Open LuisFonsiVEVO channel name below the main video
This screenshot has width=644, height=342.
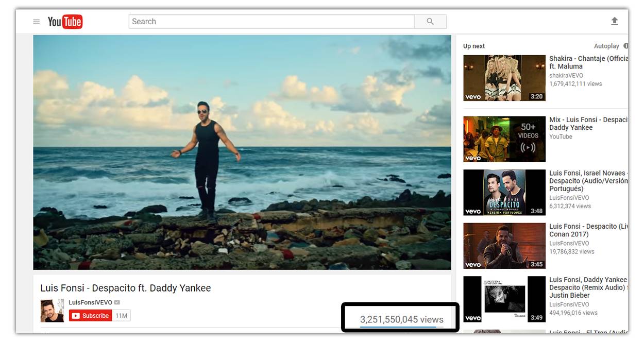[91, 302]
